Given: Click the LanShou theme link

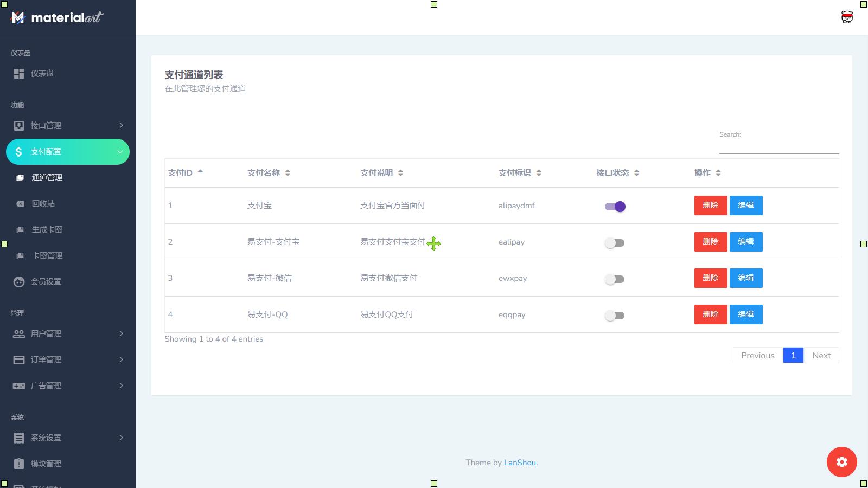Looking at the screenshot, I should tap(520, 463).
